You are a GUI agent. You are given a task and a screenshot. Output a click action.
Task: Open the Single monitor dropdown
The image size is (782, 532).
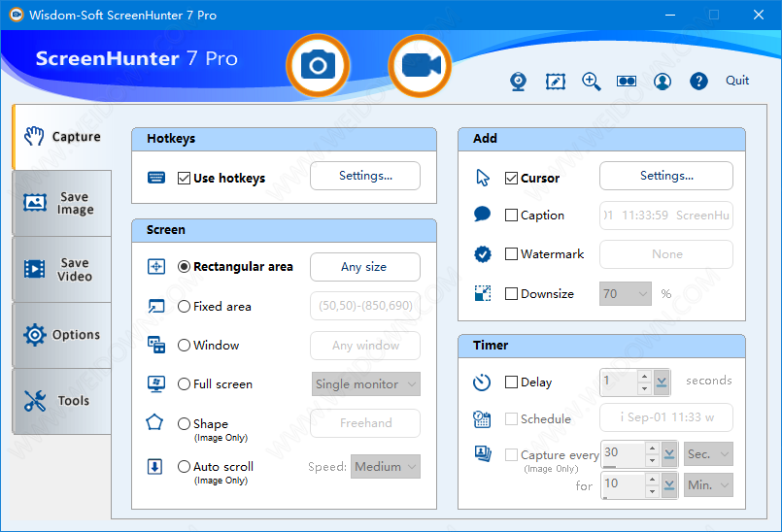pos(366,383)
